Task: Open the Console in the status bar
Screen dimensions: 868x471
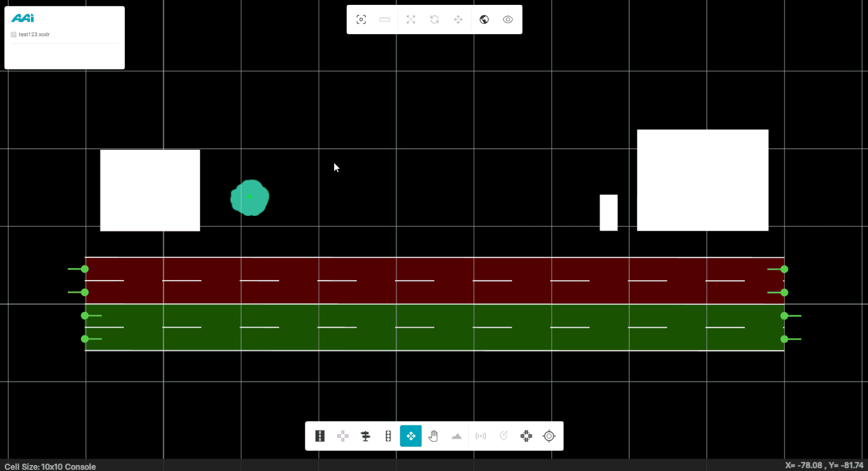Action: coord(80,467)
